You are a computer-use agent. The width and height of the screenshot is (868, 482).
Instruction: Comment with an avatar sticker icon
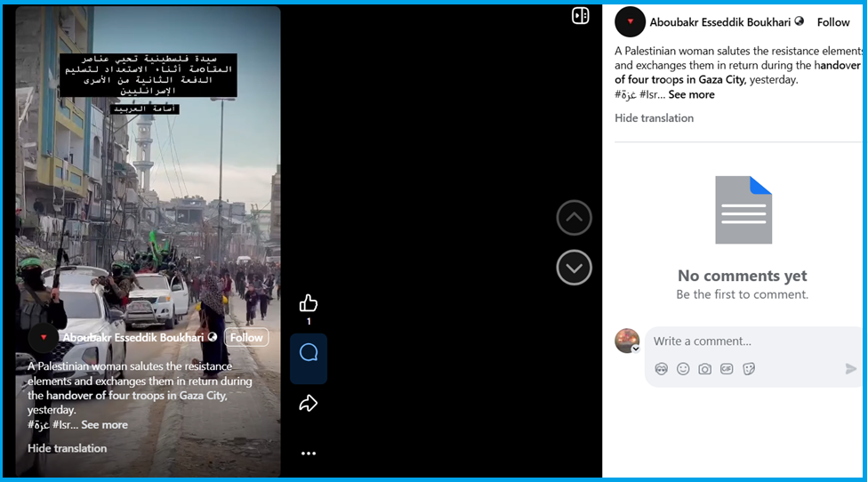tap(661, 368)
